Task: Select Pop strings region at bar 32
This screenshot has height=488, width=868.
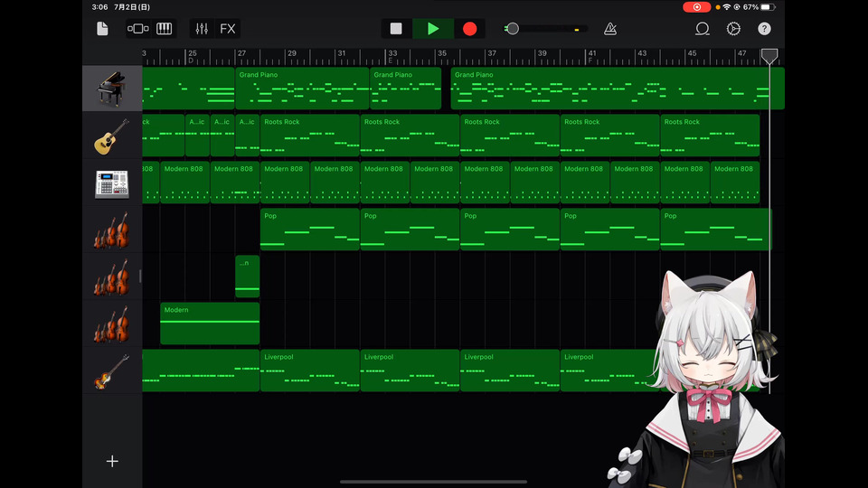Action: (x=410, y=230)
